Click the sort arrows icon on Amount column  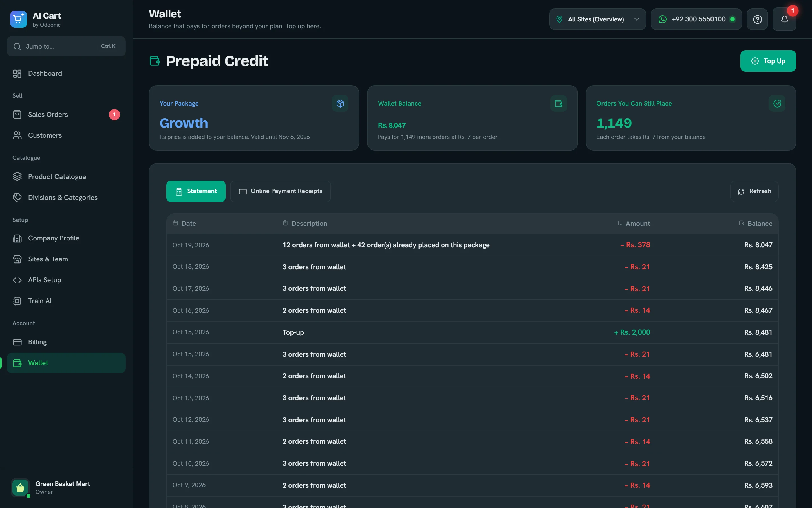click(620, 223)
